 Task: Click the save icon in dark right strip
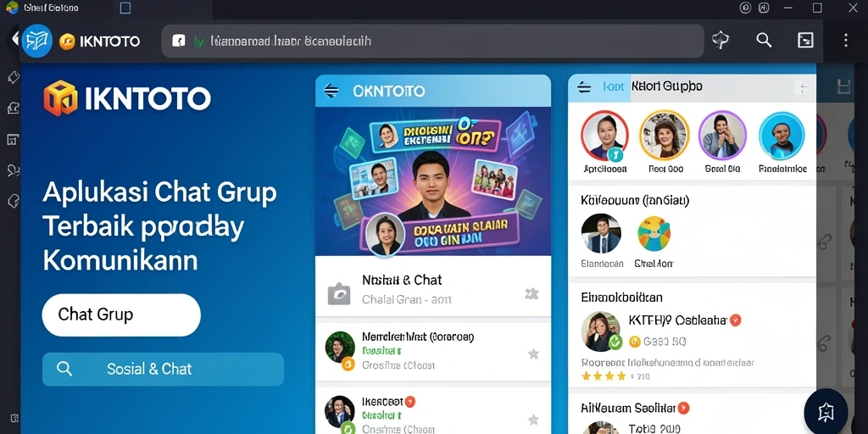pyautogui.click(x=843, y=86)
